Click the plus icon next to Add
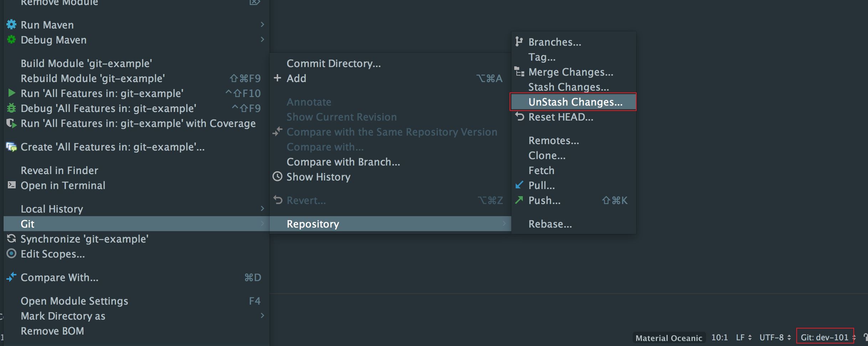Viewport: 868px width, 346px height. coord(277,78)
